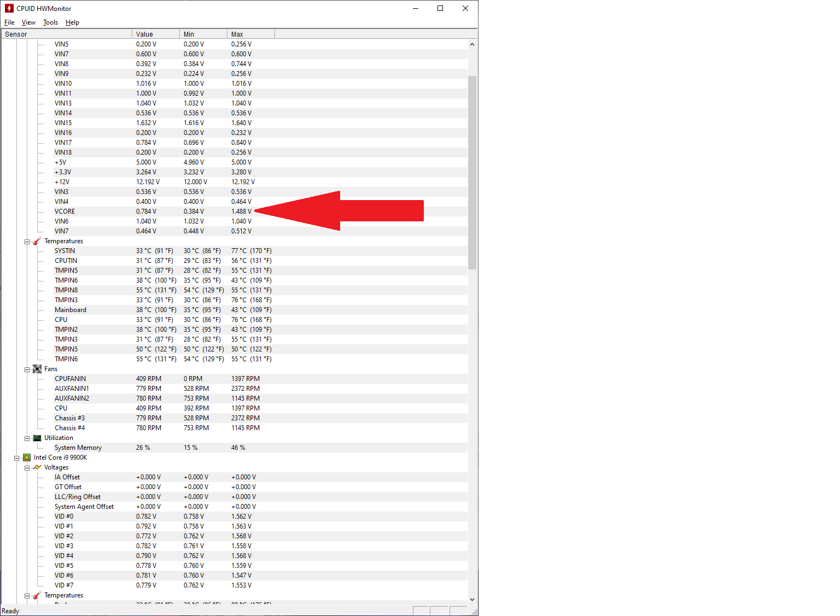The height and width of the screenshot is (616, 840).
Task: Collapse the Fans tree node
Action: coord(27,369)
